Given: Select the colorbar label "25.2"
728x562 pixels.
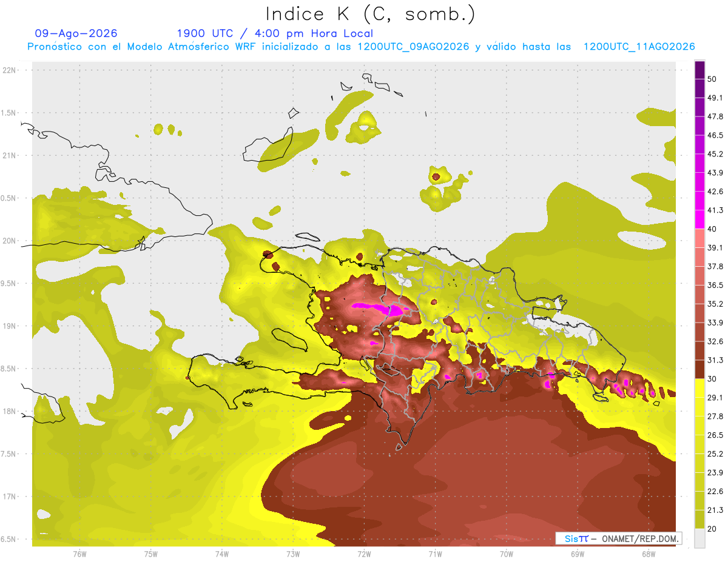Looking at the screenshot, I should pyautogui.click(x=715, y=454).
